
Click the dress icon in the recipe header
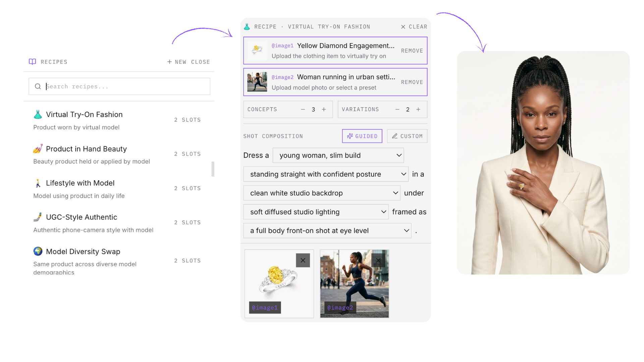point(247,26)
